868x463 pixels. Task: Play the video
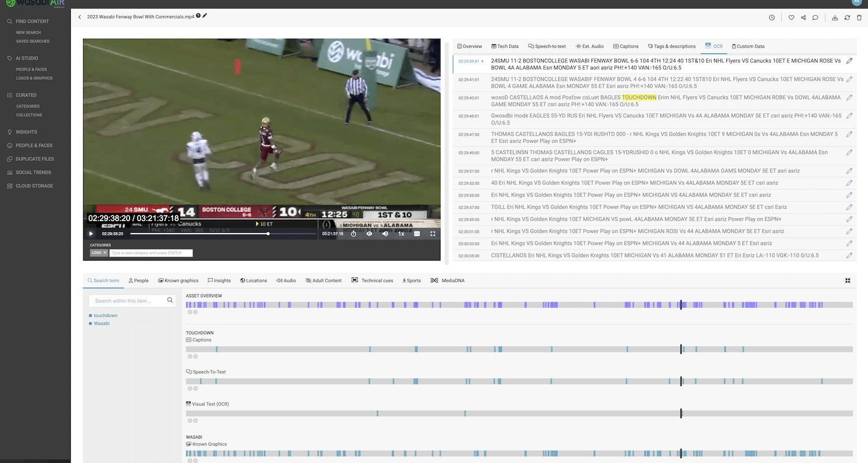[91, 234]
